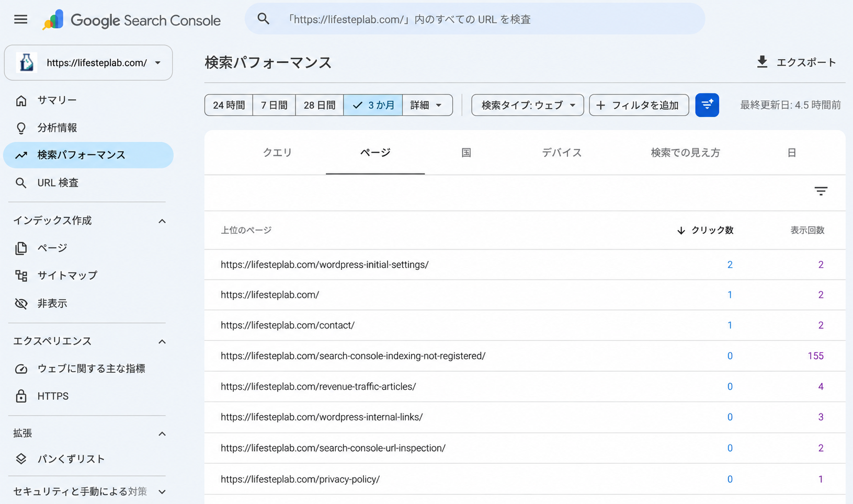Viewport: 853px width, 504px height.
Task: Click the crossed-eye 非表示 icon
Action: [21, 304]
